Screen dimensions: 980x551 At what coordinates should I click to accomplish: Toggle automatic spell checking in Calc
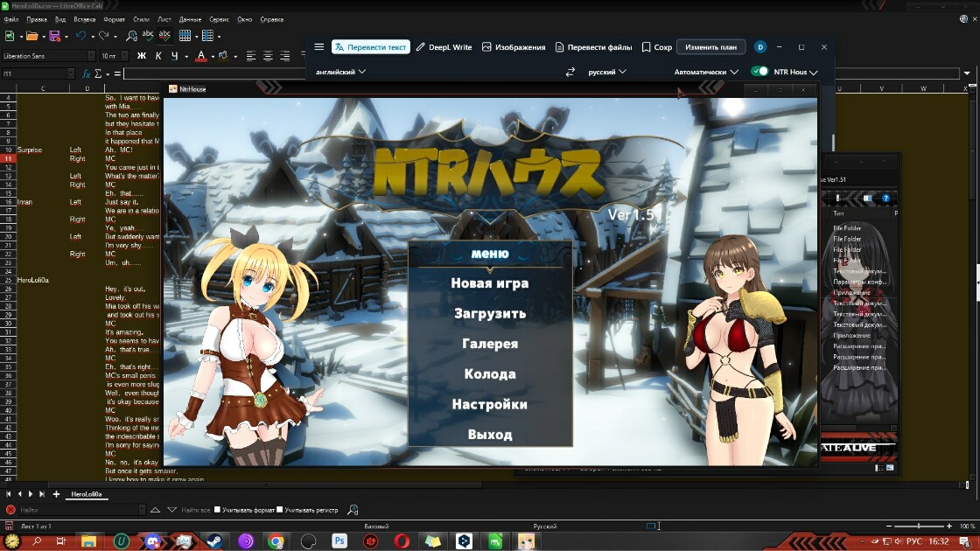coord(164,36)
